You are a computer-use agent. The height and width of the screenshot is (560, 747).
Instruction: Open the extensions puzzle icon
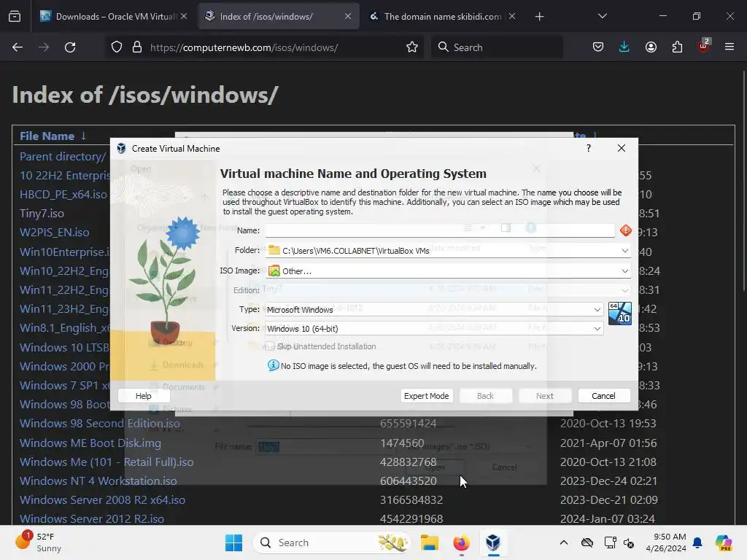pos(677,47)
